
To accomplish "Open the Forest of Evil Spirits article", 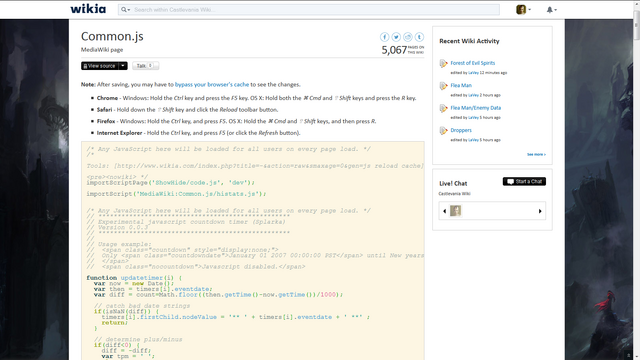I will click(473, 63).
